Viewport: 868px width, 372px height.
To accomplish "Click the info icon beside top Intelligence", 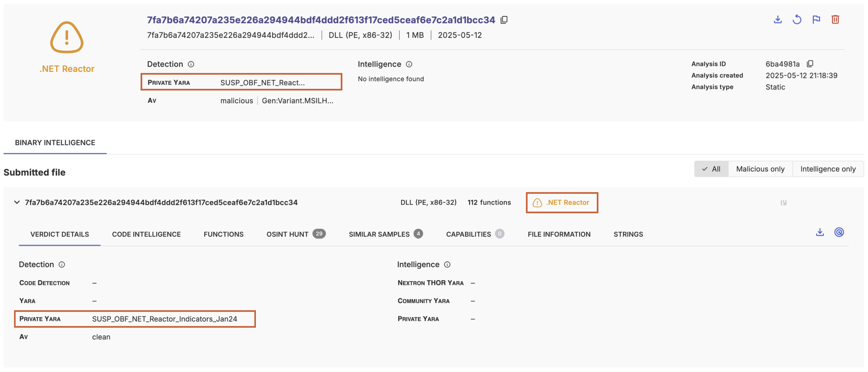I will (409, 64).
